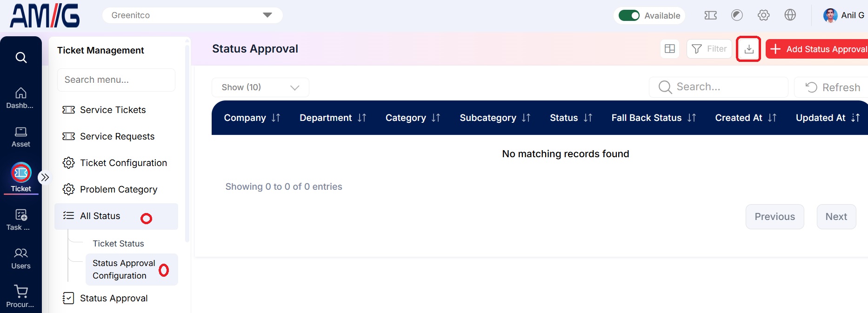This screenshot has width=868, height=313.
Task: Open Ticket Configuration menu item
Action: (x=116, y=163)
